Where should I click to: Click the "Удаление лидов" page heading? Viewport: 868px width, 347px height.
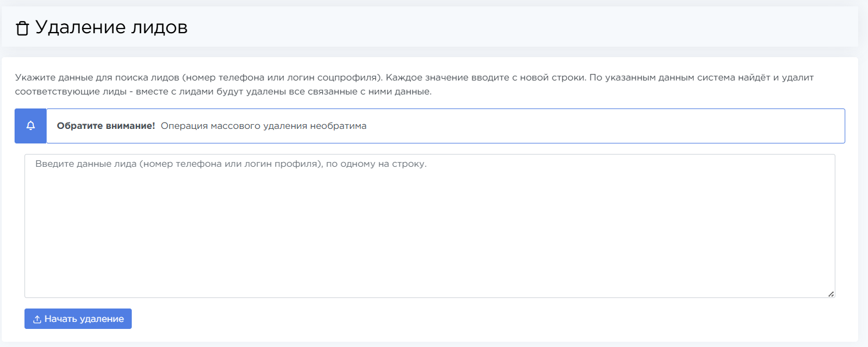pos(111,27)
